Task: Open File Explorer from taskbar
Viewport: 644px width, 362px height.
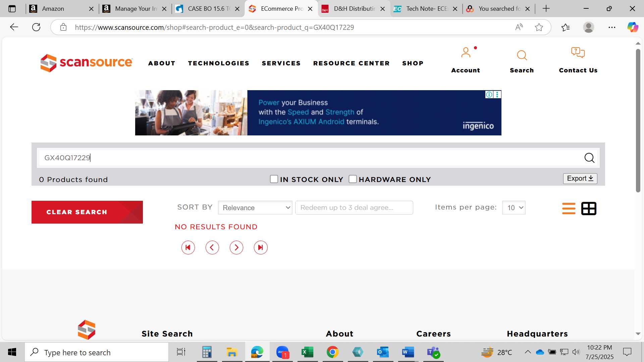Action: [232, 352]
